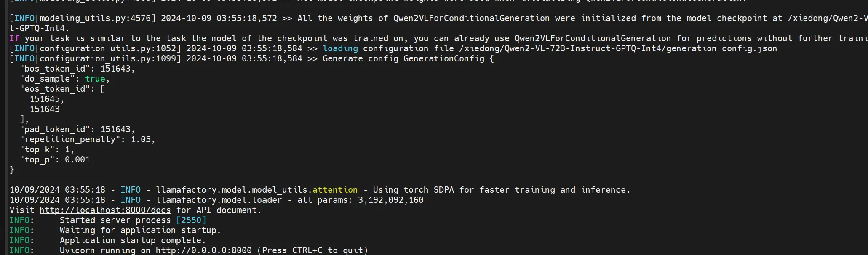Viewport: 868px width, 255px height.
Task: Click the all params count 3,192,092,160
Action: [x=391, y=200]
